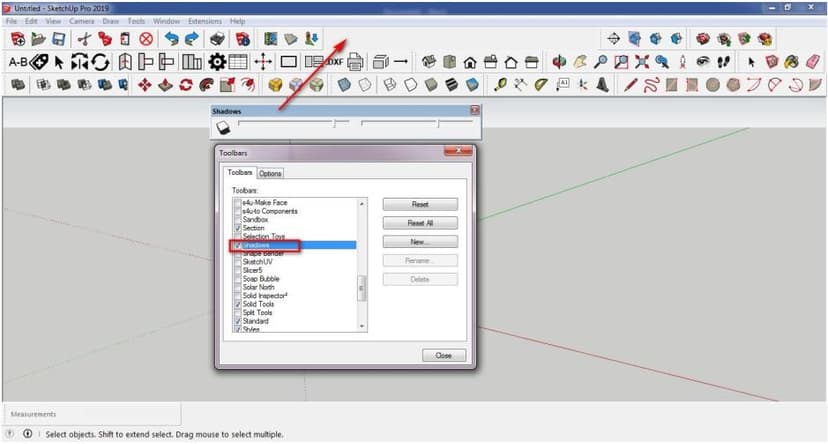Open the Edit menu
The height and width of the screenshot is (444, 828).
pyautogui.click(x=31, y=21)
